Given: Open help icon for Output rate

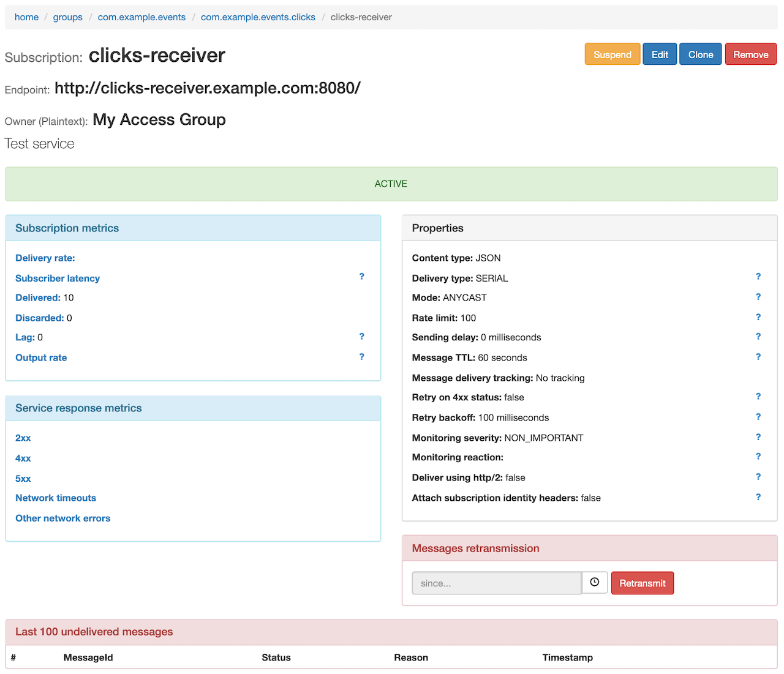Looking at the screenshot, I should click(361, 357).
